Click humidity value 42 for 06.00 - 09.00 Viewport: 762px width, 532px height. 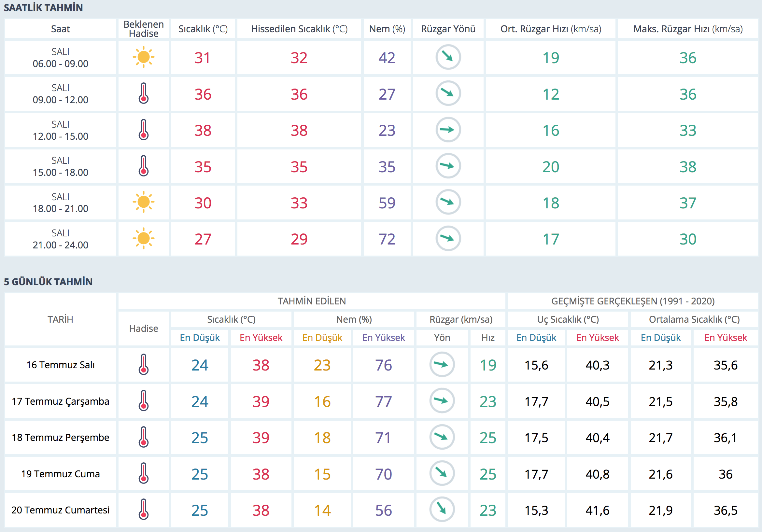tap(387, 58)
